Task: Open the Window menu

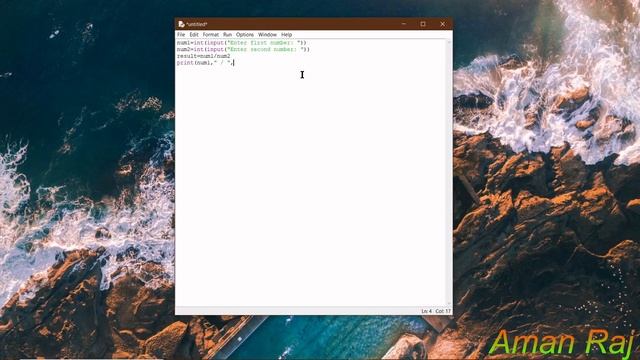Action: point(267,35)
